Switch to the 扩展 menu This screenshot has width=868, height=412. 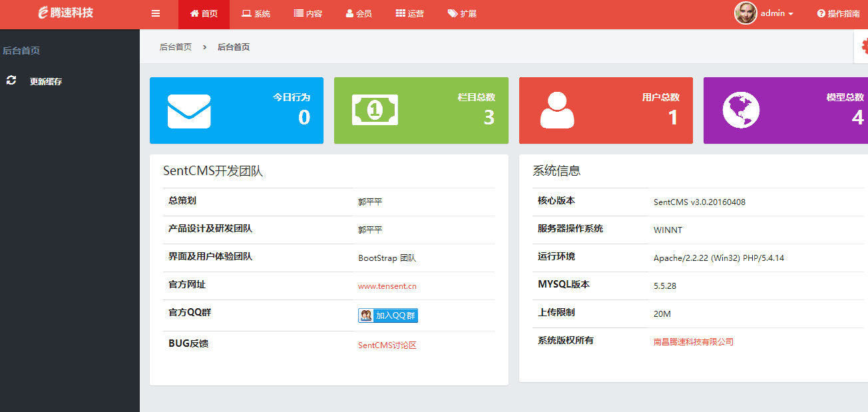tap(462, 13)
